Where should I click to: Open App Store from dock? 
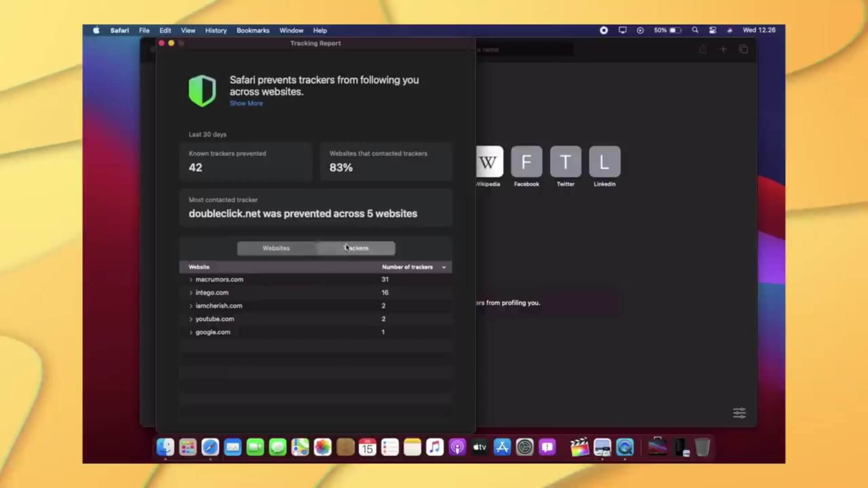502,447
